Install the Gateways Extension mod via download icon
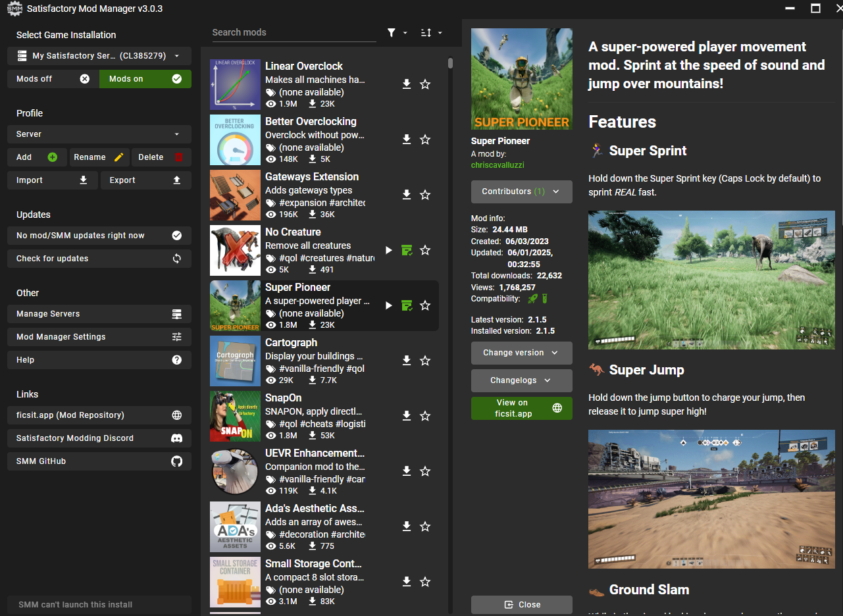 (x=407, y=195)
